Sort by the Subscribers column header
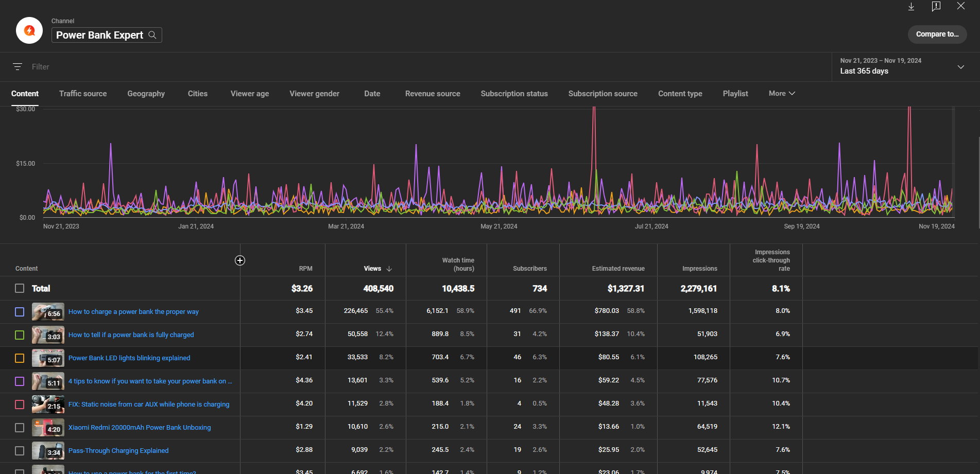Screen dimensions: 980x474 pyautogui.click(x=530, y=269)
